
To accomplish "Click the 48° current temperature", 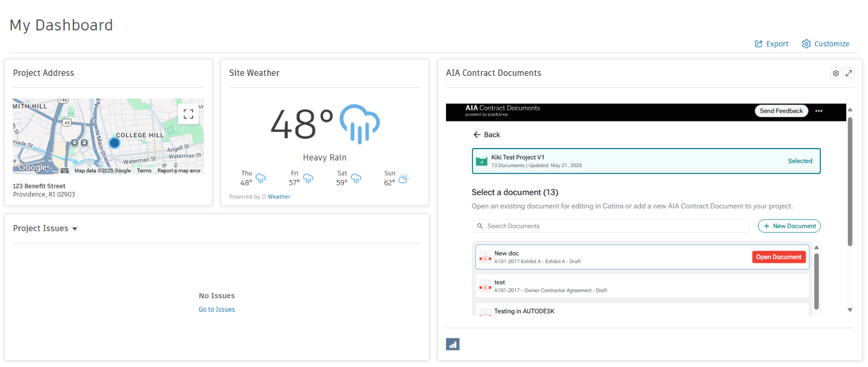I will click(302, 124).
